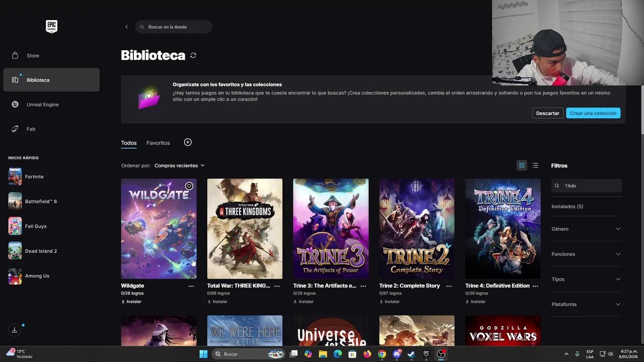Screen dimensions: 644x362
Task: Click the Epic Games logo icon
Action: tap(51, 27)
